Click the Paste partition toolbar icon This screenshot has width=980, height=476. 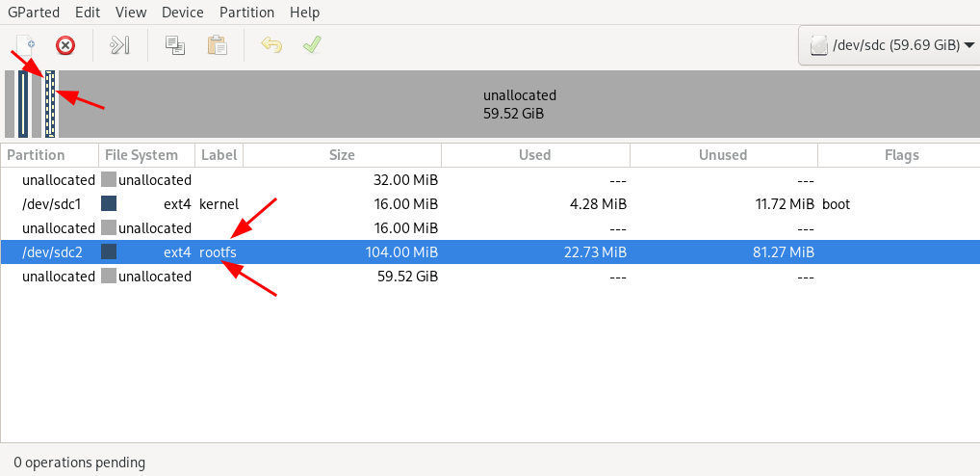(217, 45)
